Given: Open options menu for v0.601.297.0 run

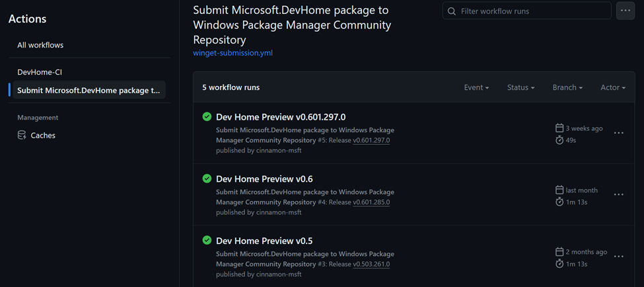Looking at the screenshot, I should point(618,133).
